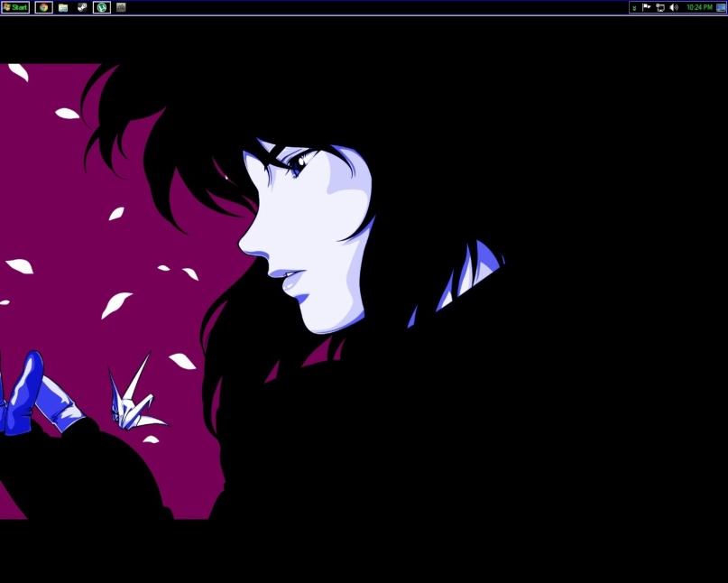The image size is (728, 583).
Task: Launch File Explorer from the taskbar
Action: pos(63,7)
